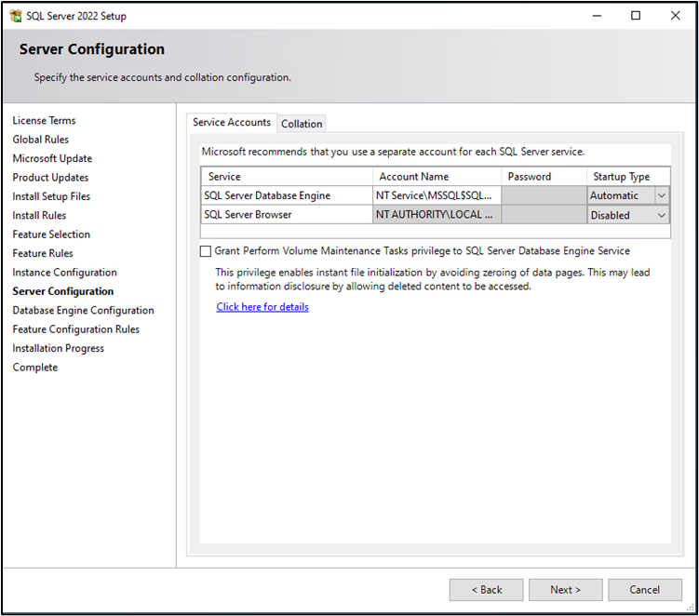Open the Click here for details link
Viewport: 699px width, 616px height.
coord(262,307)
